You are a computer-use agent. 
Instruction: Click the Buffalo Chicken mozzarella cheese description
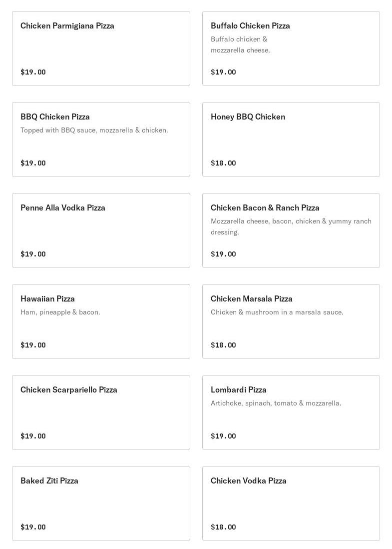click(x=240, y=44)
